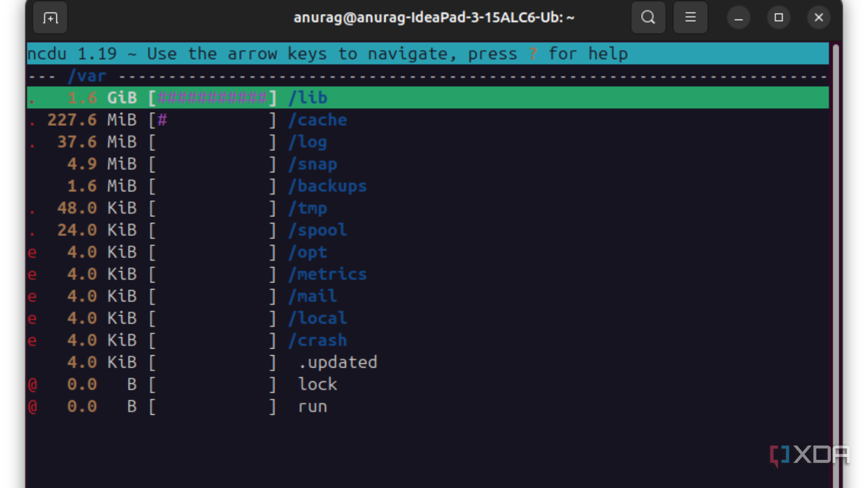Click the 24.0 KiB size value
This screenshot has width=868, height=488.
[x=97, y=230]
